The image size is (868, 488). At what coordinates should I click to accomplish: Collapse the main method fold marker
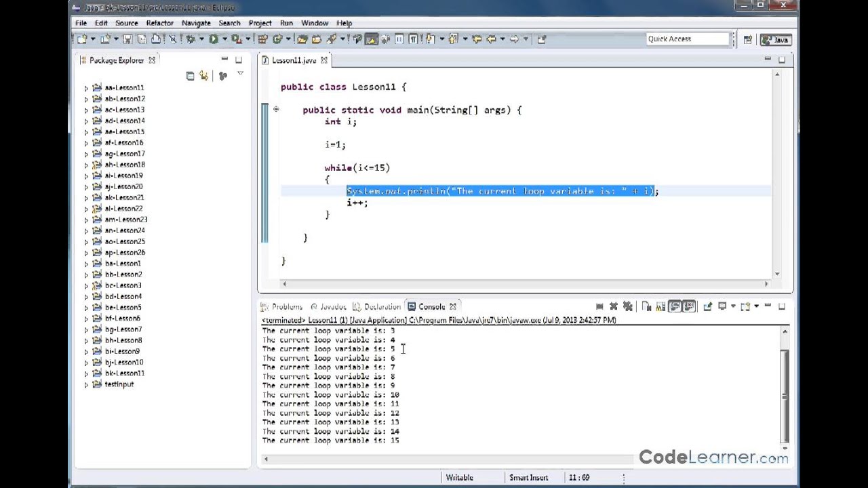[x=276, y=109]
